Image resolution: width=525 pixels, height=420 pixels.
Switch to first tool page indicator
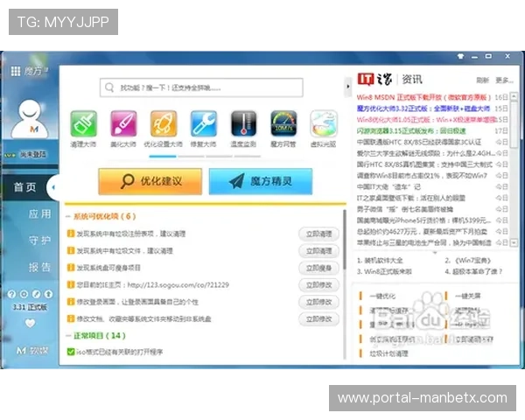tap(163, 157)
